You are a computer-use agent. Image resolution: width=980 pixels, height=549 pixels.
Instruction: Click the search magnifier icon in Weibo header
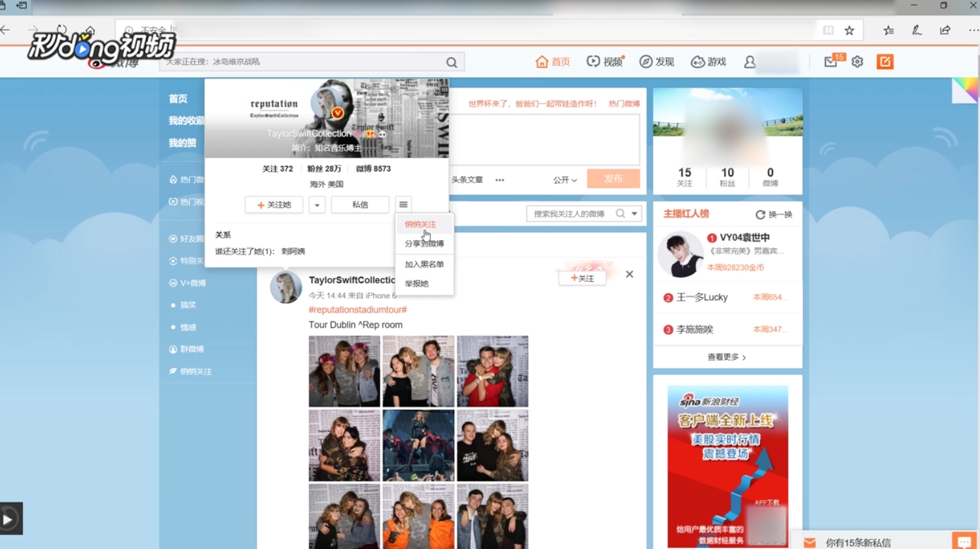coord(452,62)
